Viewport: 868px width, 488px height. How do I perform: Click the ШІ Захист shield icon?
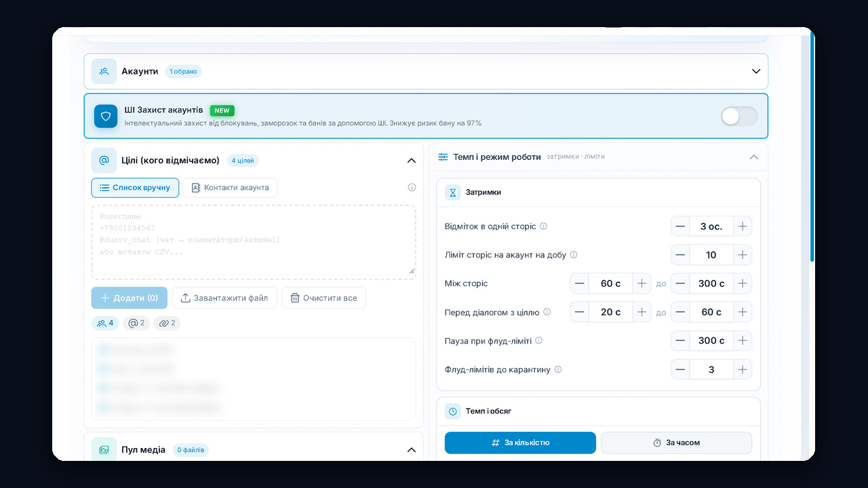(106, 116)
